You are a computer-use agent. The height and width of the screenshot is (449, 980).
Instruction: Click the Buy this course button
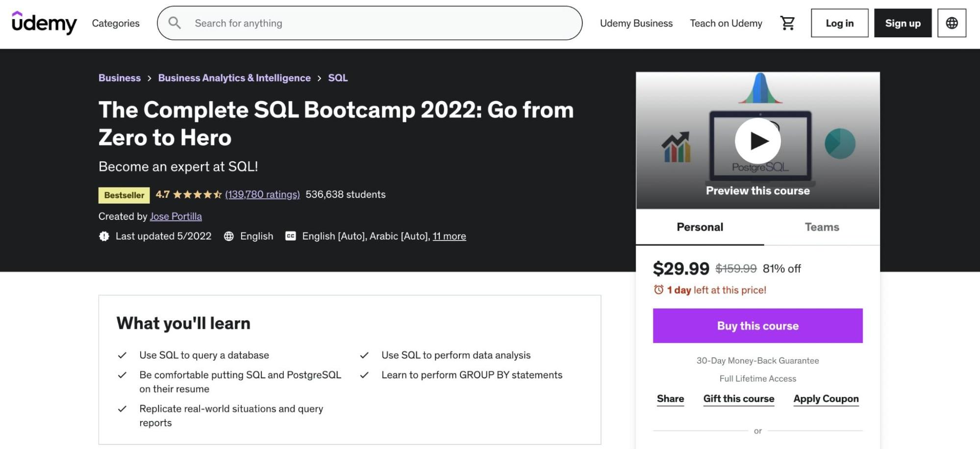click(x=757, y=325)
